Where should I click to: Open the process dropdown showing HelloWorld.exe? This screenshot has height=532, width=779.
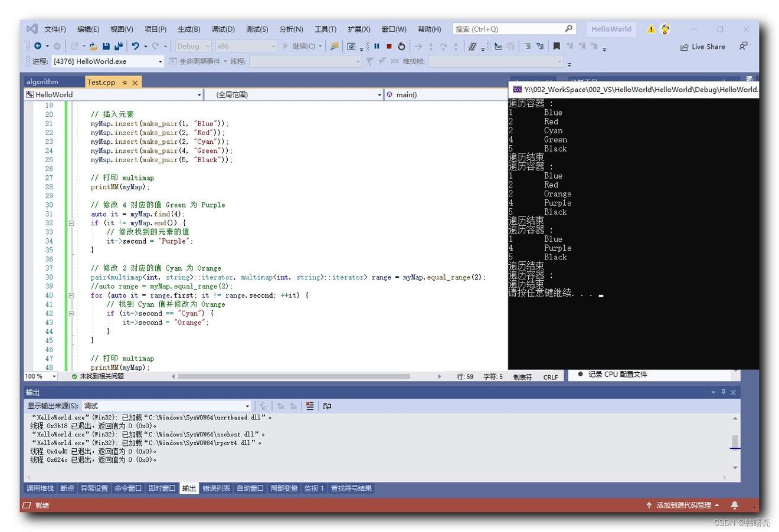pos(107,61)
